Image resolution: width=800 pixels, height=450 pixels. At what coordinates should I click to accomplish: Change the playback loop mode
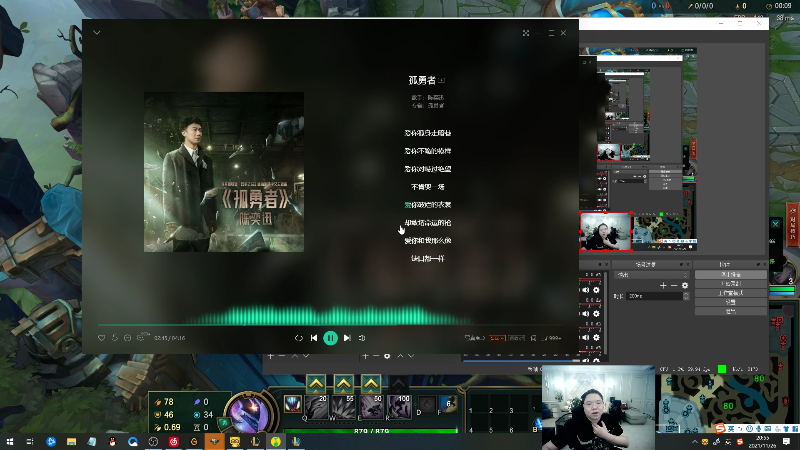(298, 338)
